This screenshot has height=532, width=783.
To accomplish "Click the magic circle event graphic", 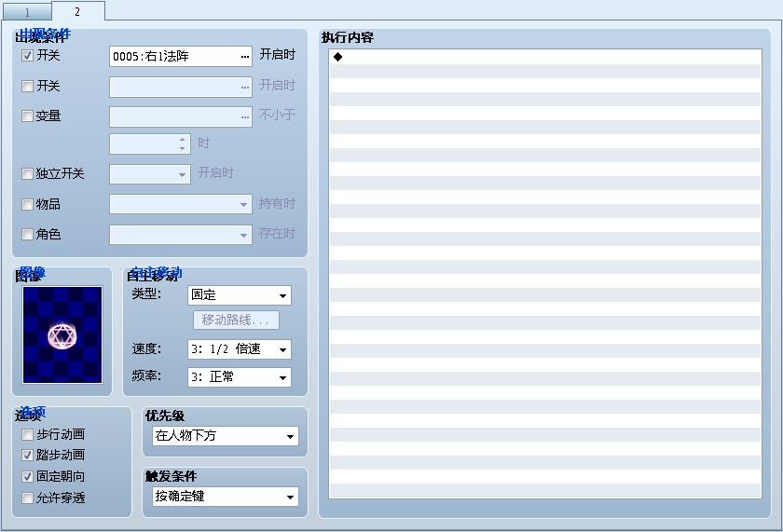I will point(62,334).
